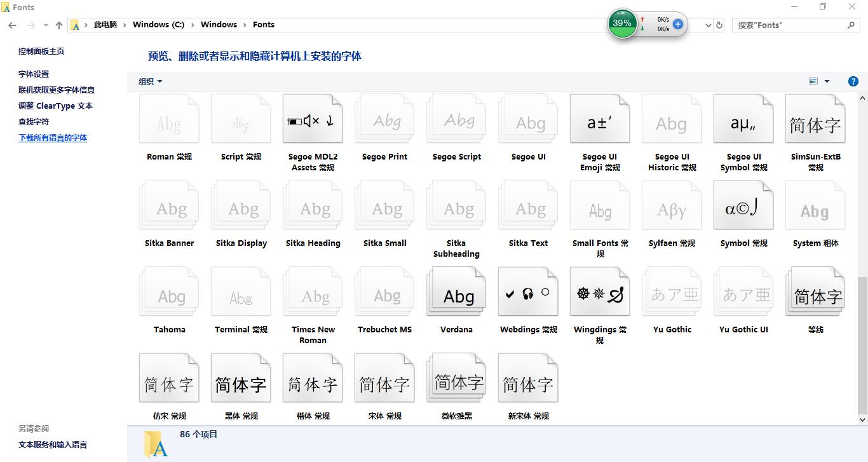The width and height of the screenshot is (868, 462).
Task: Open 调整 ClearType 文本 link
Action: 55,106
